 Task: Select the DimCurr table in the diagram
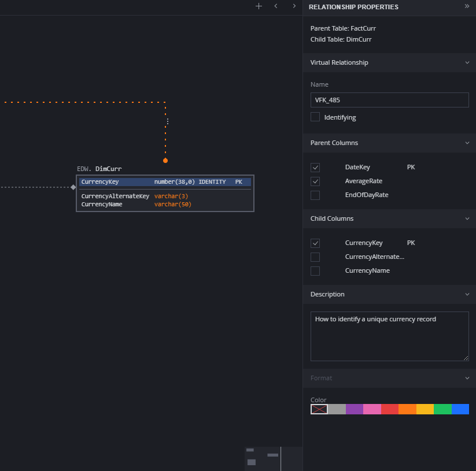pos(165,192)
